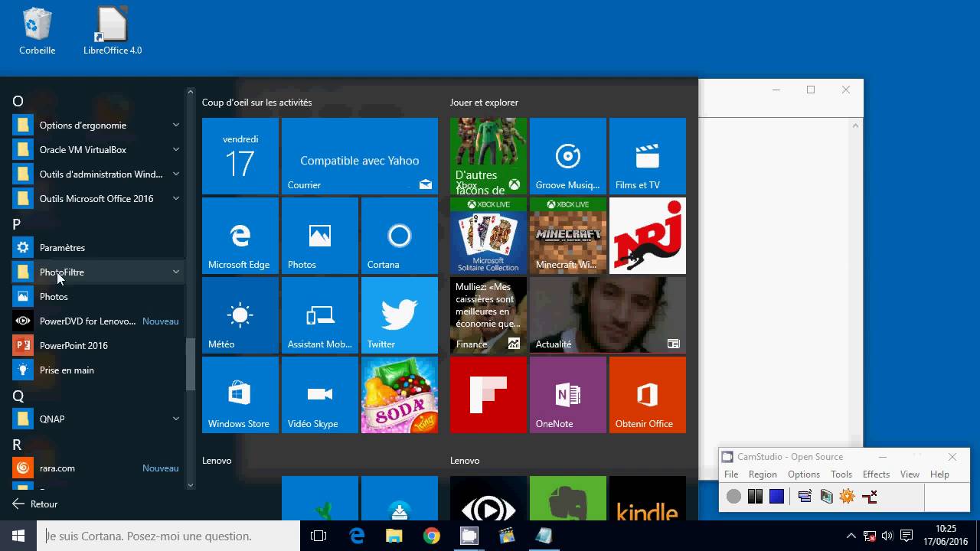Screen dimensions: 980x551
Task: Open the Candy Crush Soda tile
Action: pos(400,395)
